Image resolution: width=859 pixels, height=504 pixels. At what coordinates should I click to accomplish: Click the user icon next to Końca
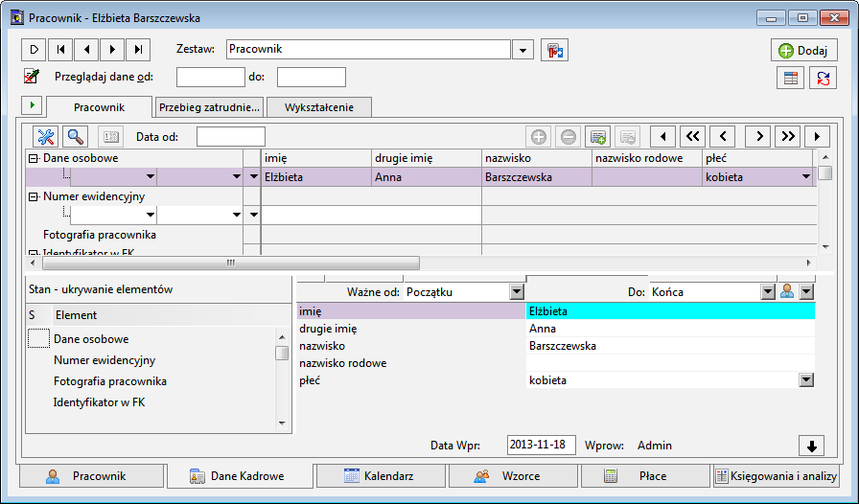pyautogui.click(x=787, y=292)
